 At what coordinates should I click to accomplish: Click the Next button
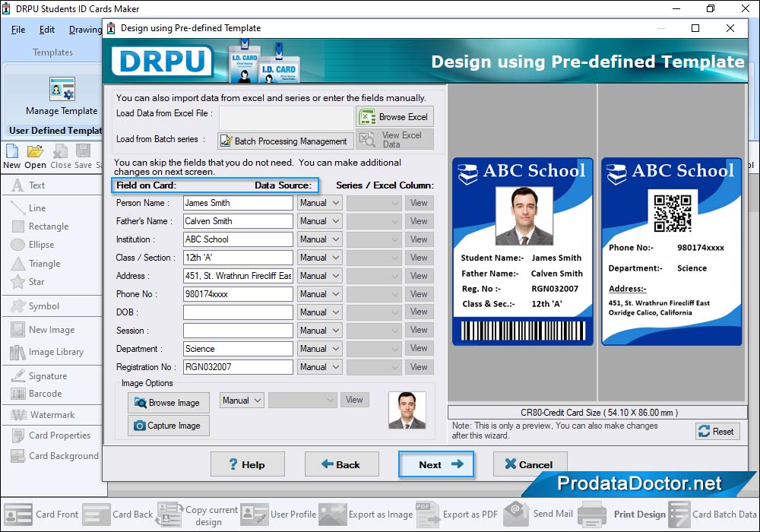point(435,464)
